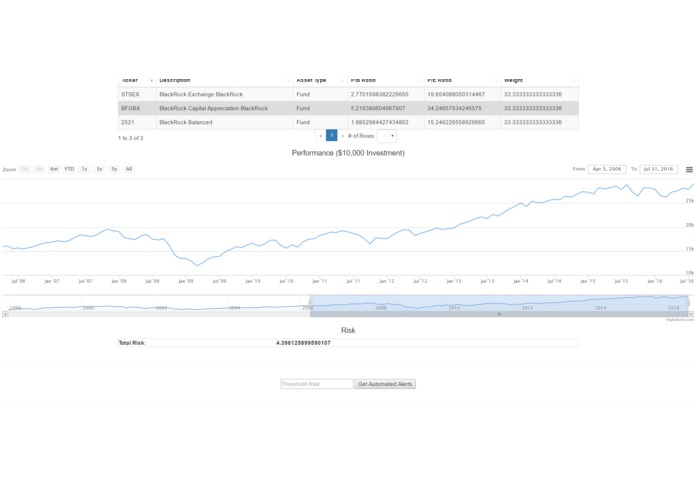Click BlackRock Capital Appreciation BlackRock description
Image resolution: width=695 pixels, height=494 pixels.
click(x=214, y=109)
